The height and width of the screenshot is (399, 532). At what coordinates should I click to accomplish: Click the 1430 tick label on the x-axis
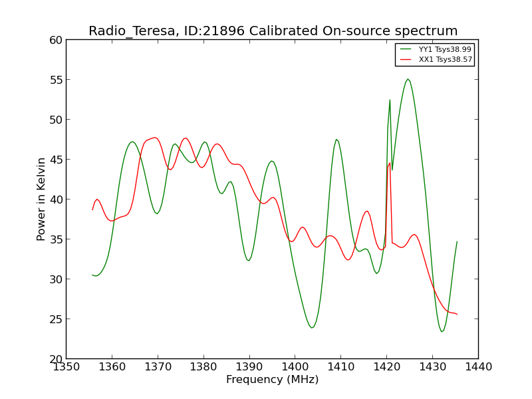(x=432, y=367)
